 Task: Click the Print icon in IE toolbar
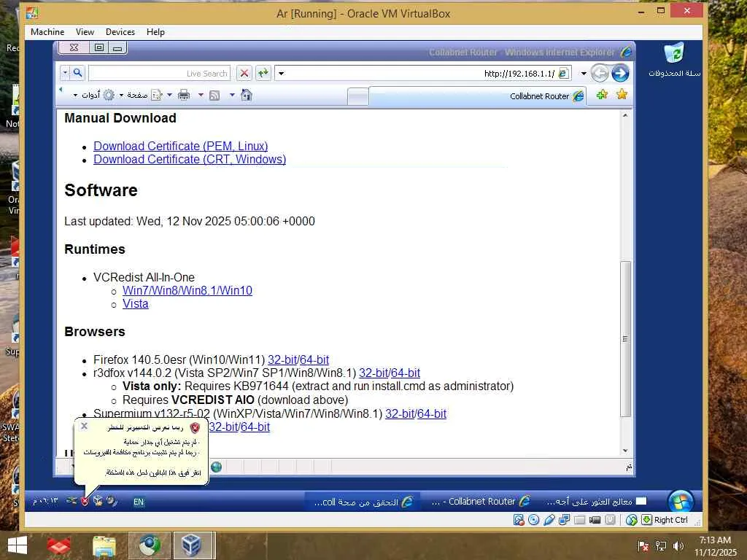click(184, 96)
